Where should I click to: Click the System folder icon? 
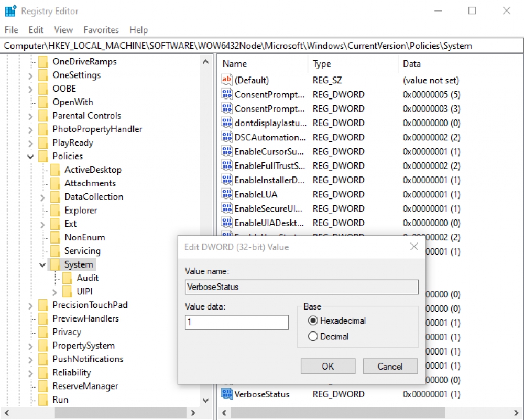[55, 264]
